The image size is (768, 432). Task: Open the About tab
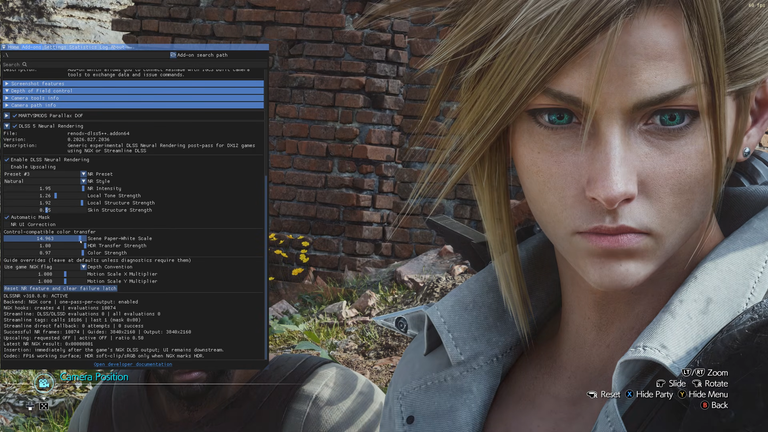point(117,47)
